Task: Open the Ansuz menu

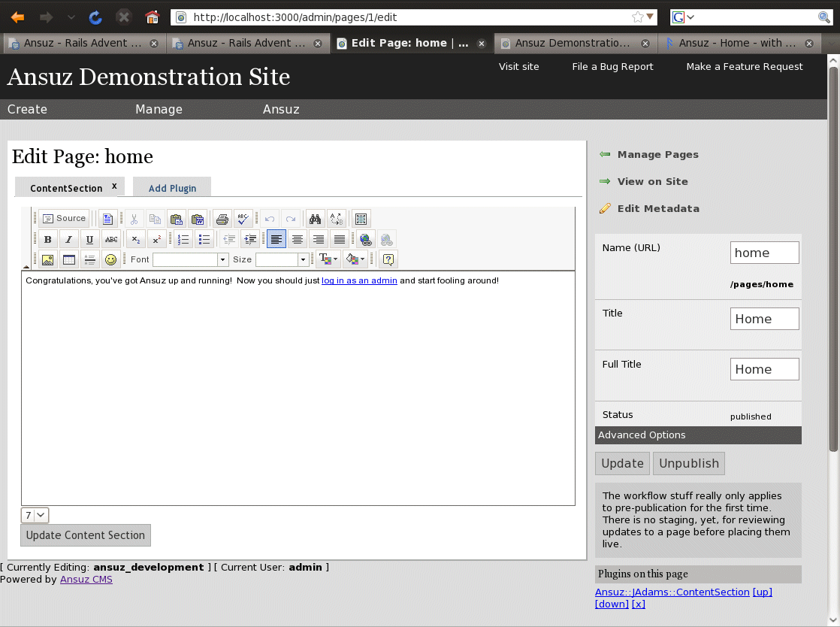Action: pos(281,109)
